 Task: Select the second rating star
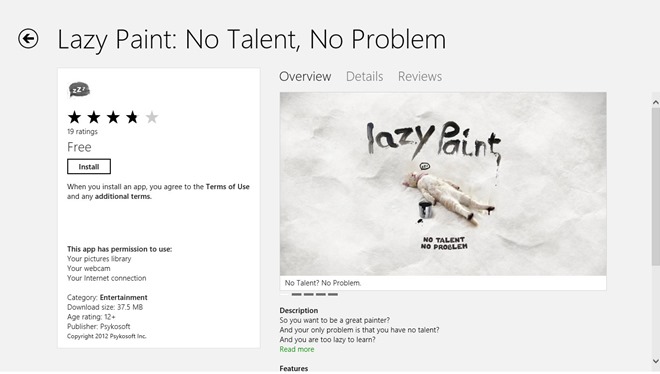(x=94, y=117)
